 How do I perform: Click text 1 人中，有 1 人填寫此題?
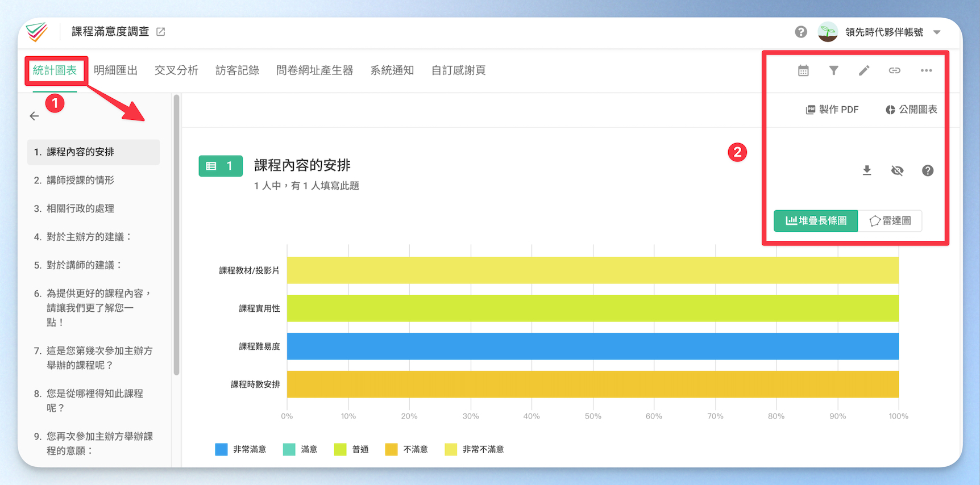click(306, 186)
